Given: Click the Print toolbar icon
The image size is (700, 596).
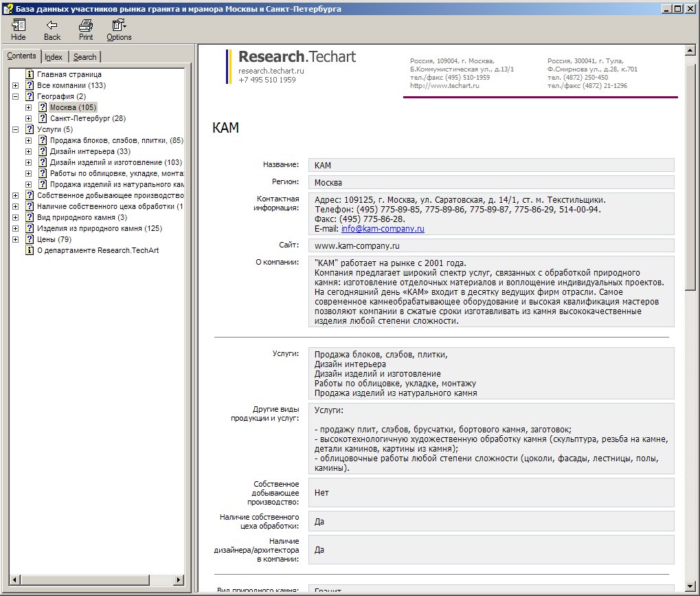Looking at the screenshot, I should [x=86, y=25].
